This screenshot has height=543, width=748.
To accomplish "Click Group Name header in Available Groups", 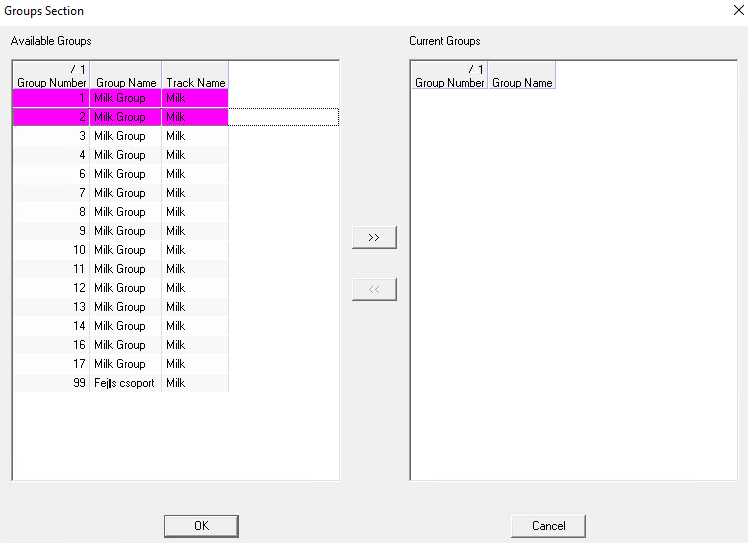I will pos(126,82).
